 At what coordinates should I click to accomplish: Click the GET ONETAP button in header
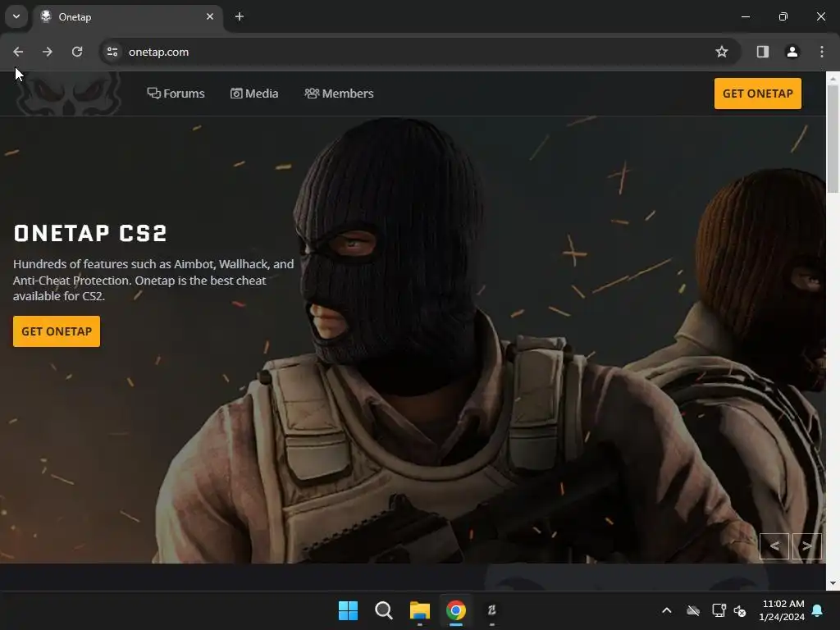(757, 94)
